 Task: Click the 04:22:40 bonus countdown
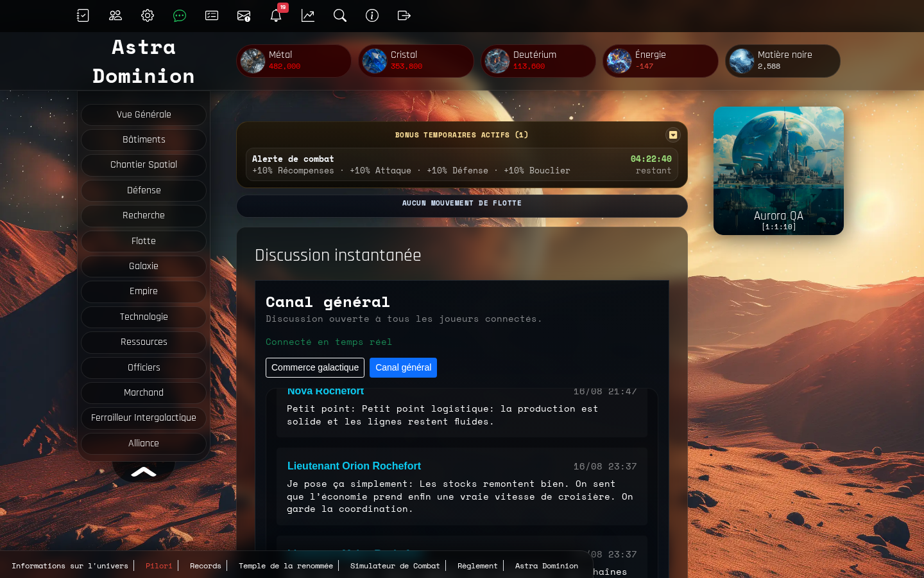point(651,159)
